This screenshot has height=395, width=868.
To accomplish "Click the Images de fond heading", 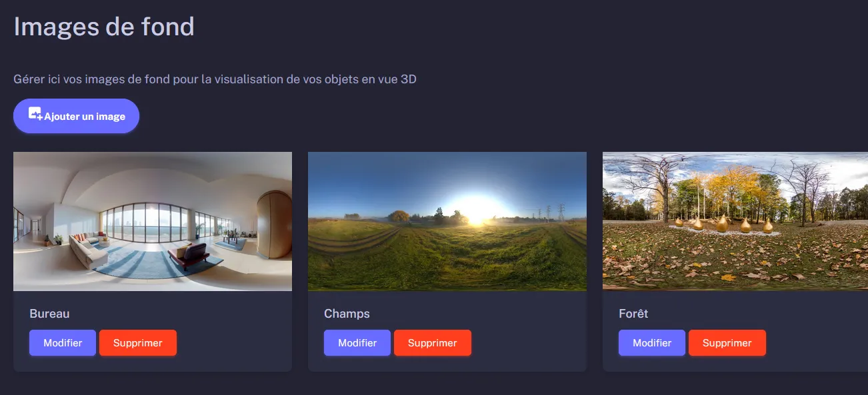I will pyautogui.click(x=103, y=27).
